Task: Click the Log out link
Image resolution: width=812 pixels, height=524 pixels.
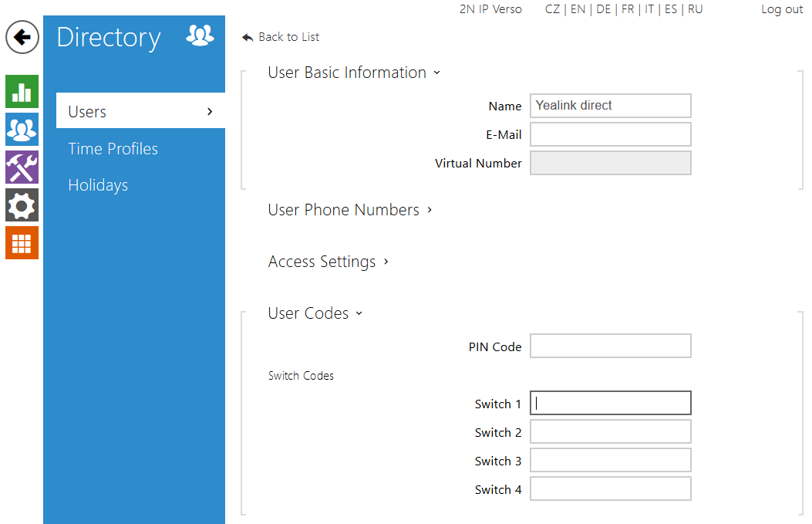Action: tap(782, 9)
